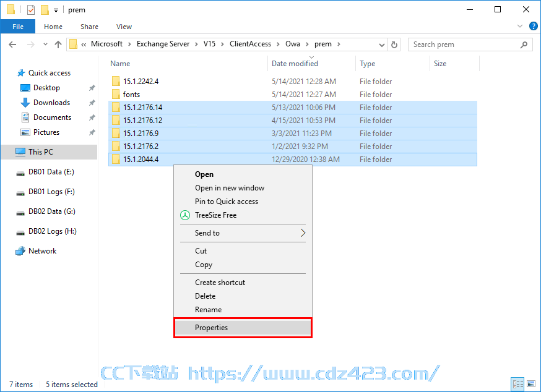Click the Forward navigation arrow

pyautogui.click(x=31, y=45)
